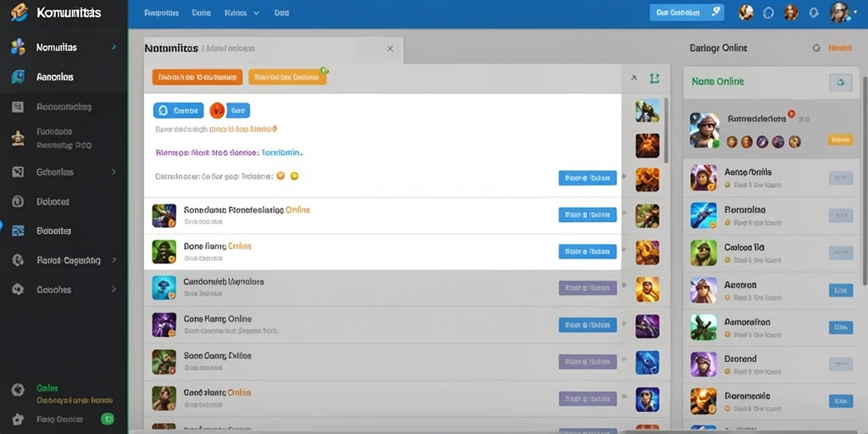This screenshot has width=868, height=434.
Task: Select the Bobonitas sidebar icon
Action: coord(18,231)
